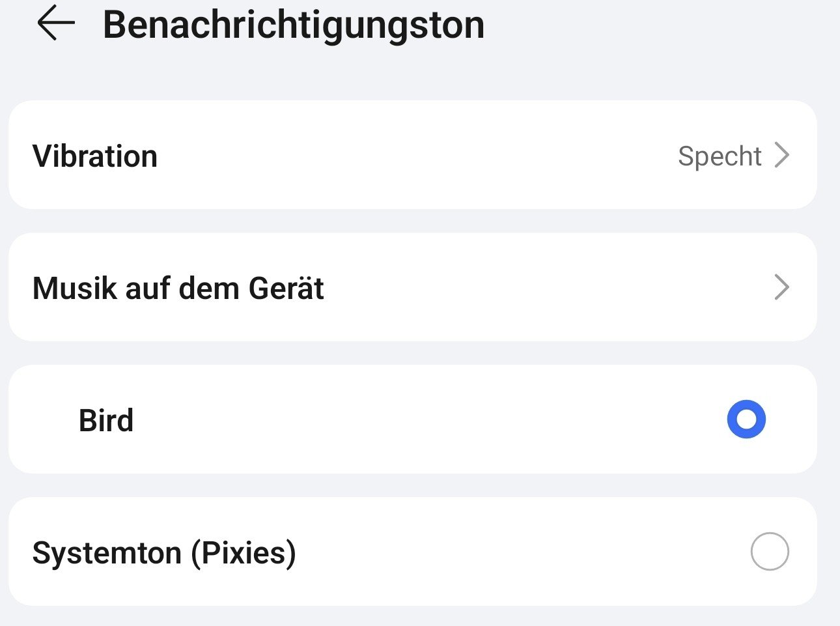This screenshot has width=840, height=626.
Task: Choose the Systemton (Pixies) label text
Action: tap(164, 552)
